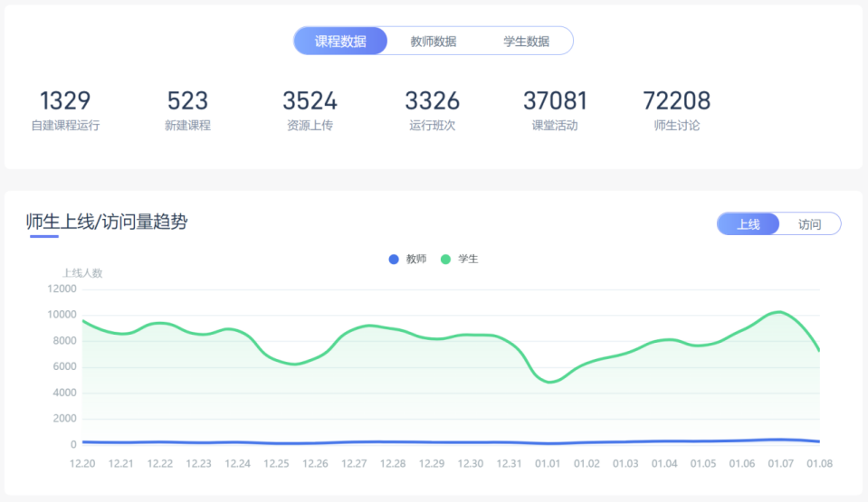The width and height of the screenshot is (868, 502).
Task: Click the green 学生 legend dot
Action: click(445, 260)
